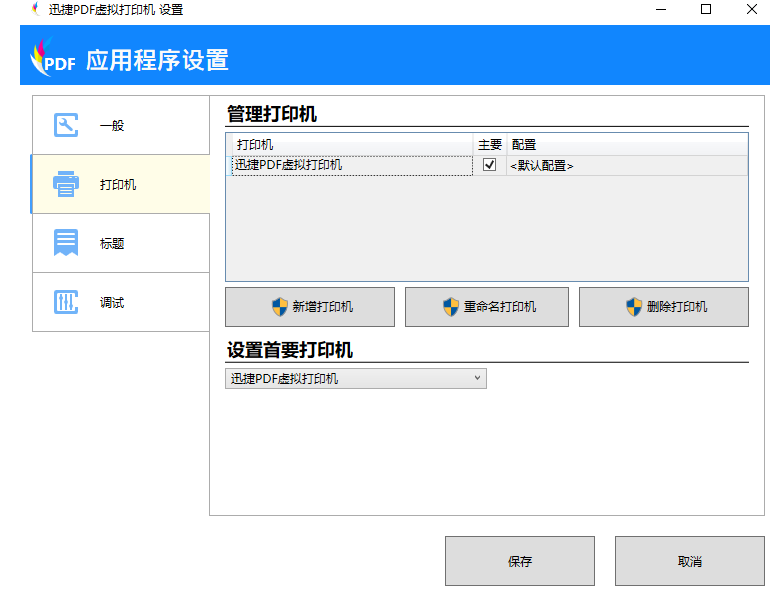The height and width of the screenshot is (592, 770).
Task: Click shield icon on 重命名打印机 button
Action: (x=451, y=307)
